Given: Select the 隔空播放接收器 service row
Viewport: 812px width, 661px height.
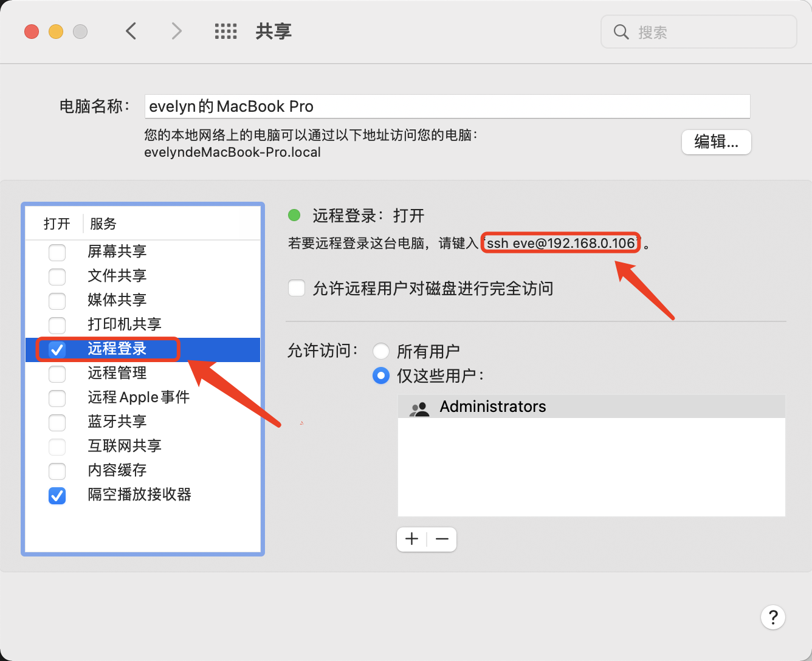Looking at the screenshot, I should (143, 495).
